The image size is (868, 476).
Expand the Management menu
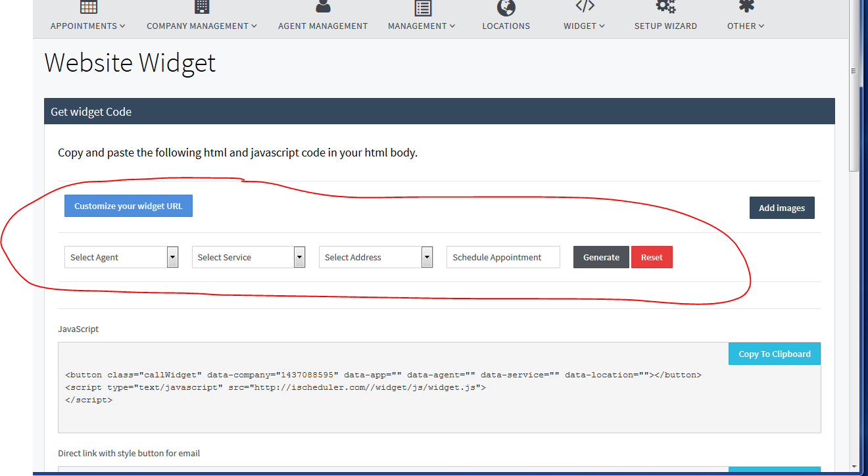click(x=422, y=26)
